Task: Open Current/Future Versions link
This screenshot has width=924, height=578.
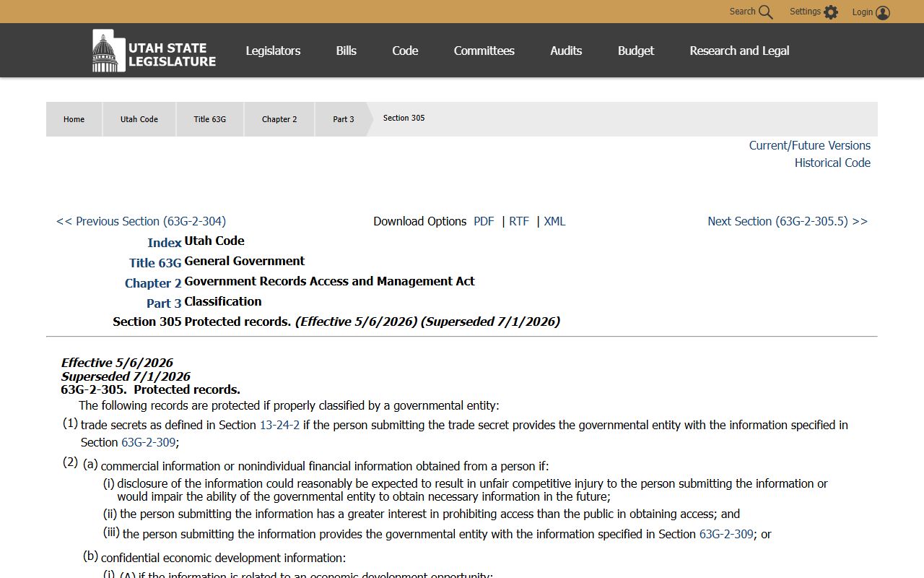Action: point(810,145)
